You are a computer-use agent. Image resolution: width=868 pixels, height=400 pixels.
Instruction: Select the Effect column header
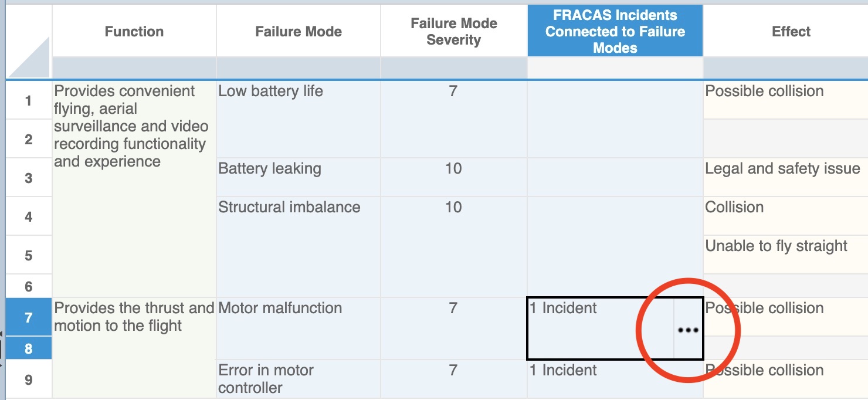tap(791, 32)
